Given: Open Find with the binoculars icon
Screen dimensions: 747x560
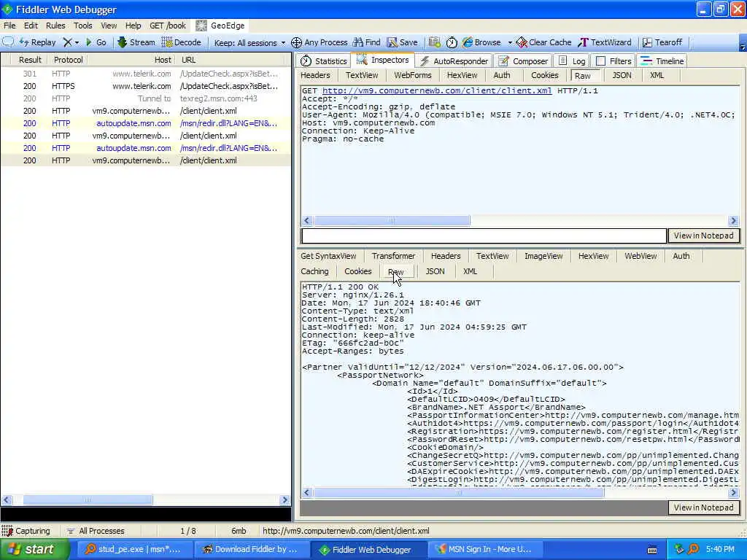Looking at the screenshot, I should pyautogui.click(x=366, y=42).
